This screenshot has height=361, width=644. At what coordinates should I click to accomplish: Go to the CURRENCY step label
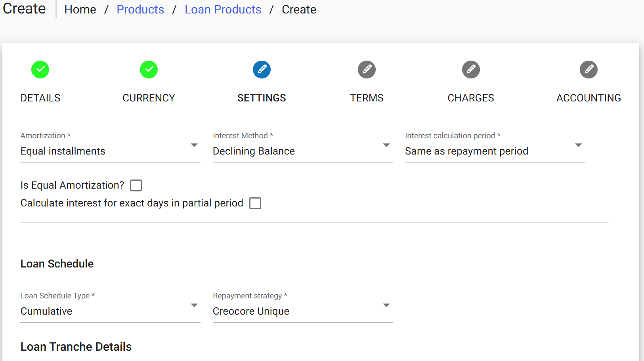point(149,98)
